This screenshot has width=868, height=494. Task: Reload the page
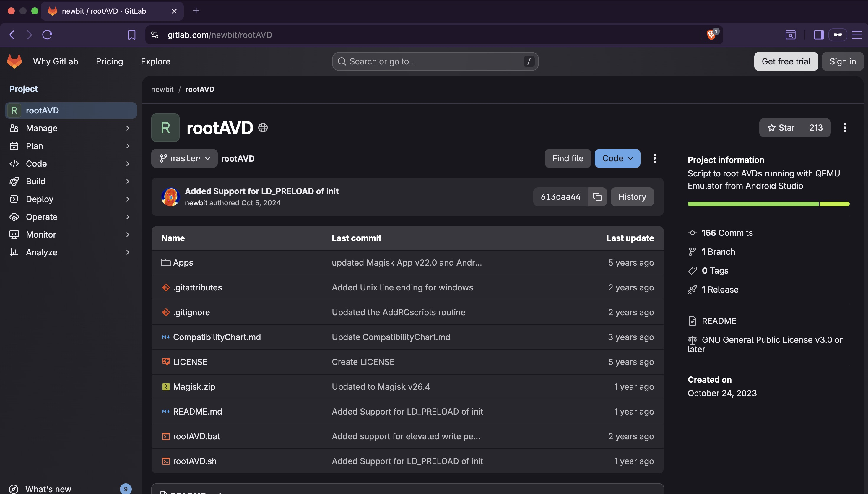(x=47, y=35)
